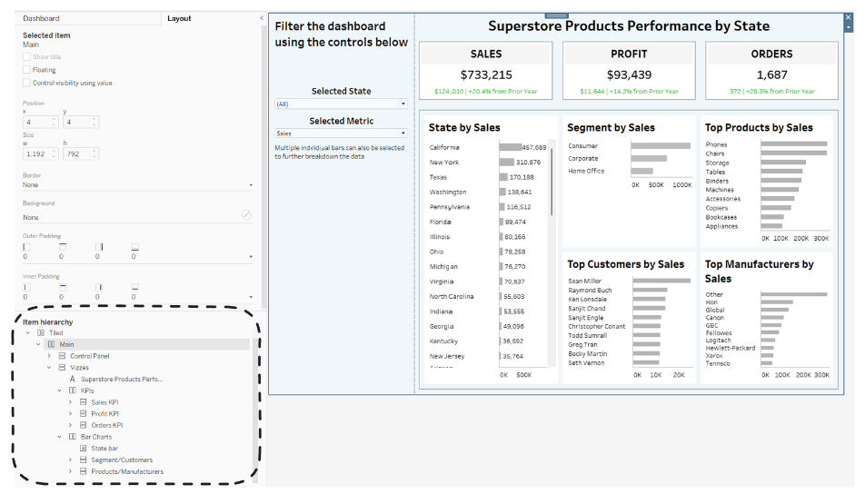Open the Selected Metric dropdown
Image resolution: width=865 pixels, height=504 pixels.
point(341,133)
